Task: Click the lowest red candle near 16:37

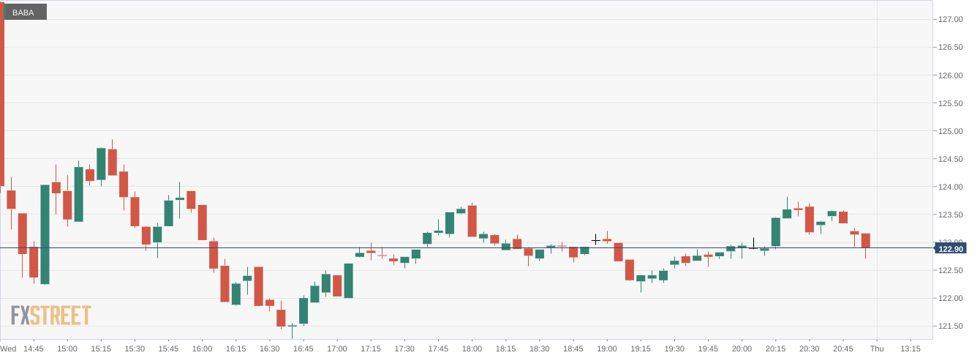Action: pyautogui.click(x=281, y=318)
